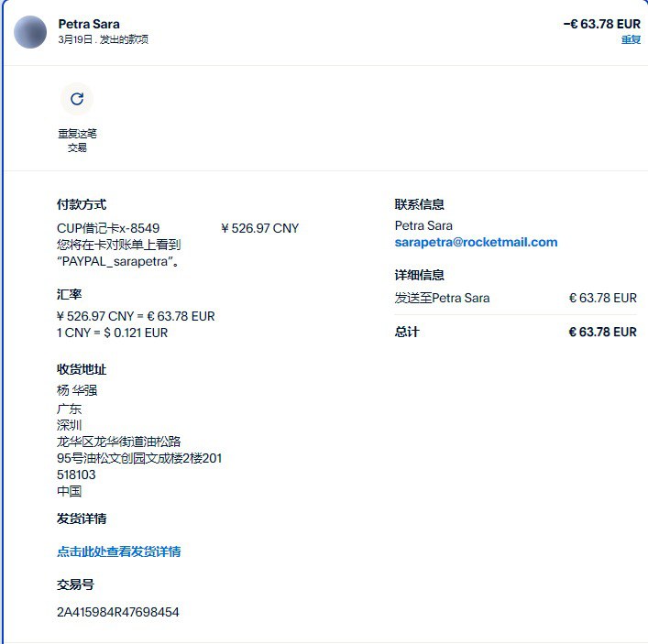648x644 pixels.
Task: Click transaction ID 2A415984R47698454
Action: coord(118,612)
